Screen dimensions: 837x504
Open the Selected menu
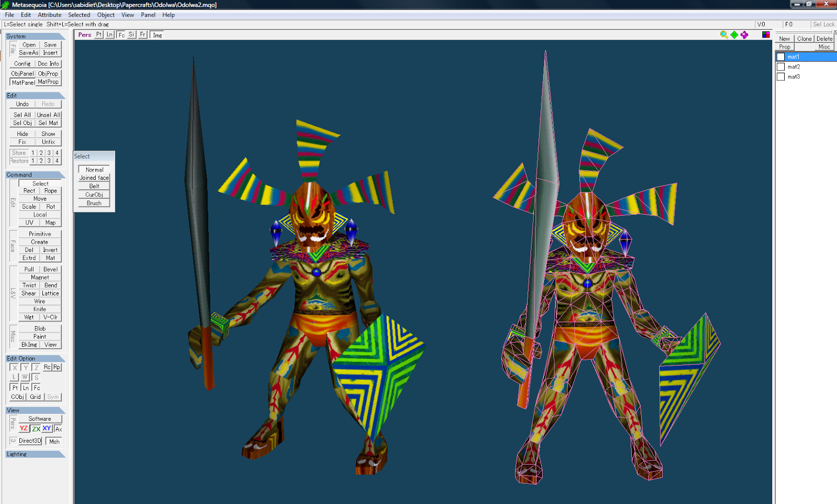coord(79,15)
